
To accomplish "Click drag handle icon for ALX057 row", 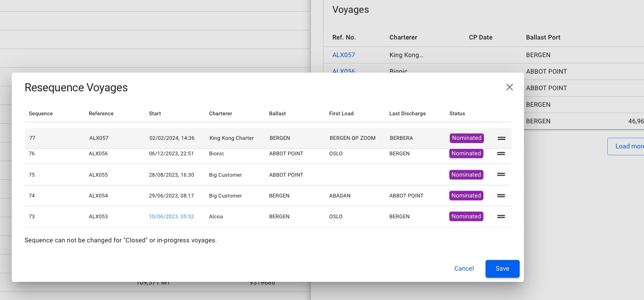I will 501,138.
